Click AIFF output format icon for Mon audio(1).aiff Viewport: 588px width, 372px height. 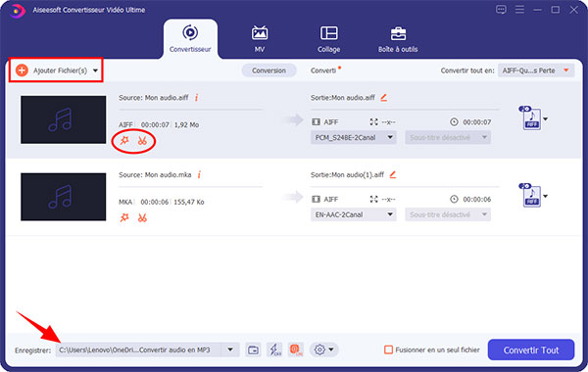click(x=531, y=196)
